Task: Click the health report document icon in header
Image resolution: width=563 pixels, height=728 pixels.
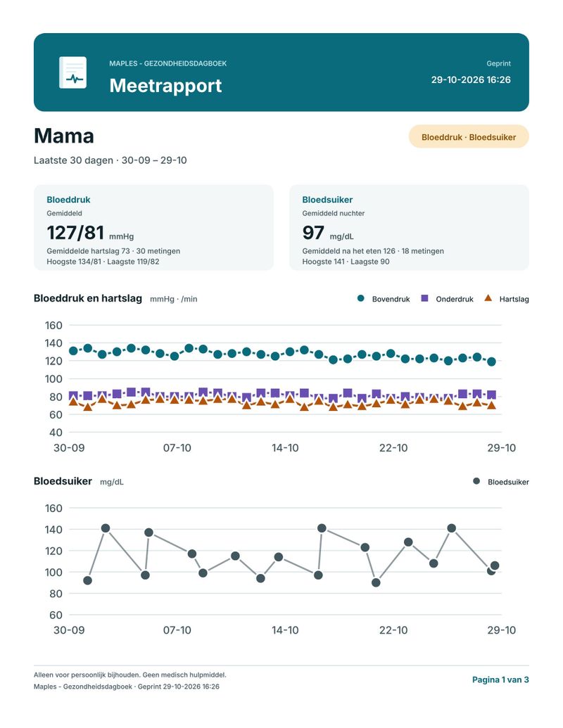Action: pyautogui.click(x=73, y=72)
